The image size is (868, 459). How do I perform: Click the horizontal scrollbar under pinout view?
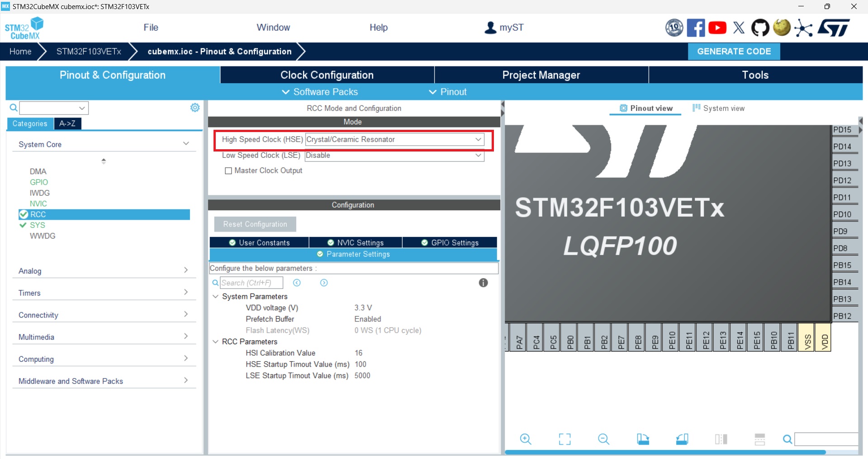[665, 452]
